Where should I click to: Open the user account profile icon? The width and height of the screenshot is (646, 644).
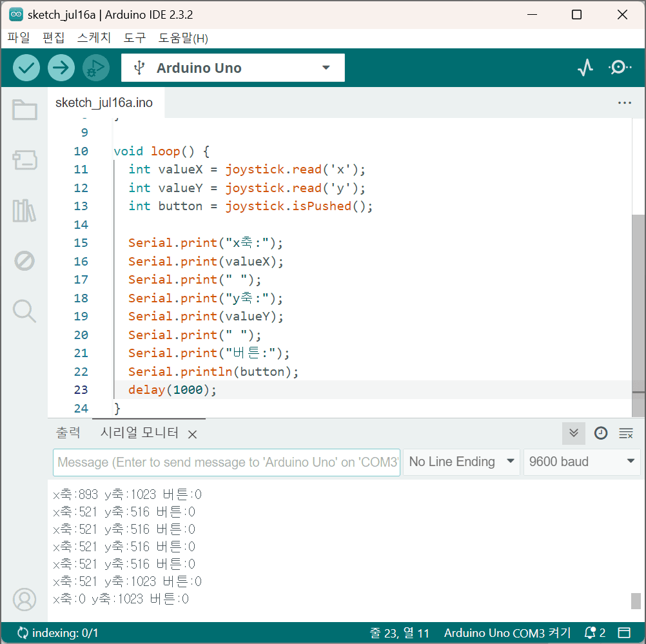24,600
